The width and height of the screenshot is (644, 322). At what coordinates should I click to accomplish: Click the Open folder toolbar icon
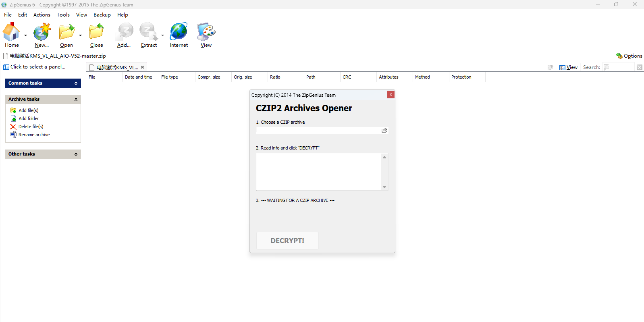(x=66, y=32)
